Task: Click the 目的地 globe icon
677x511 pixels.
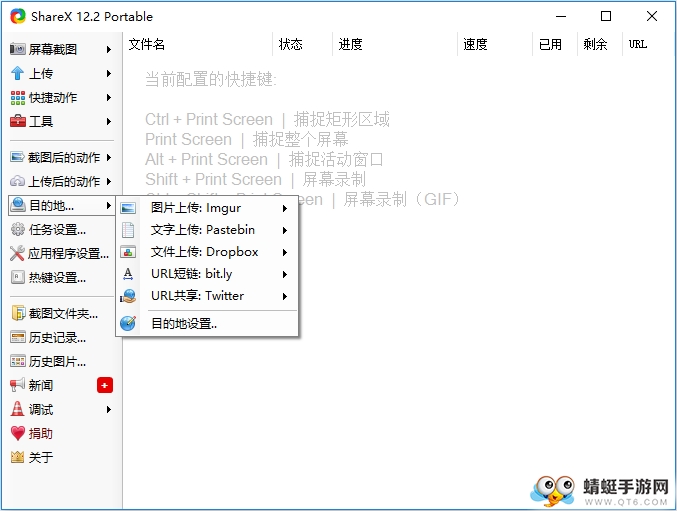Action: point(18,205)
